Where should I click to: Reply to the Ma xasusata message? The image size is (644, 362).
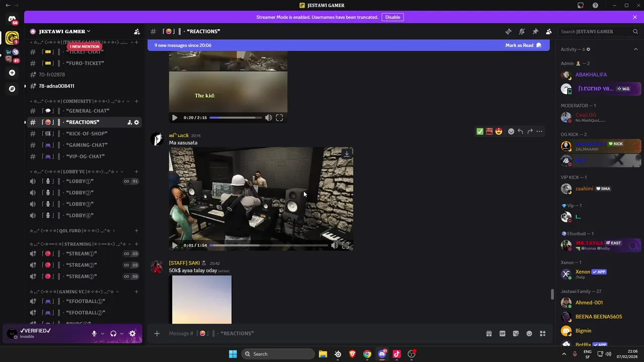coord(520,131)
